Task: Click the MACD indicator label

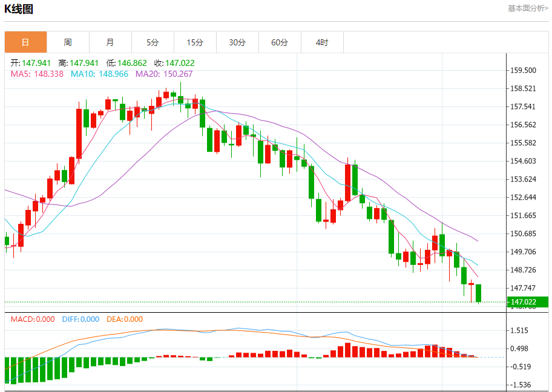Action: (33, 319)
